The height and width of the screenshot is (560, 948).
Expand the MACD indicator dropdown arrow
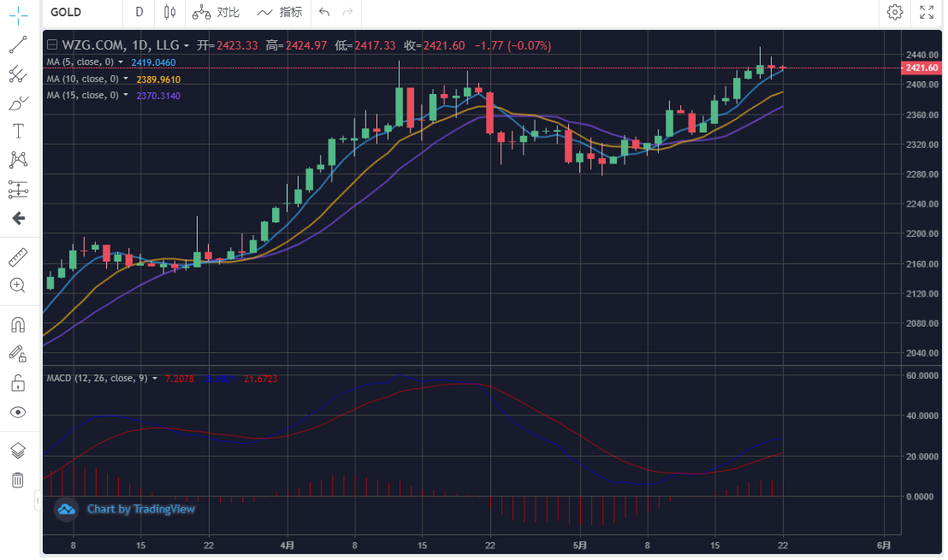(155, 378)
